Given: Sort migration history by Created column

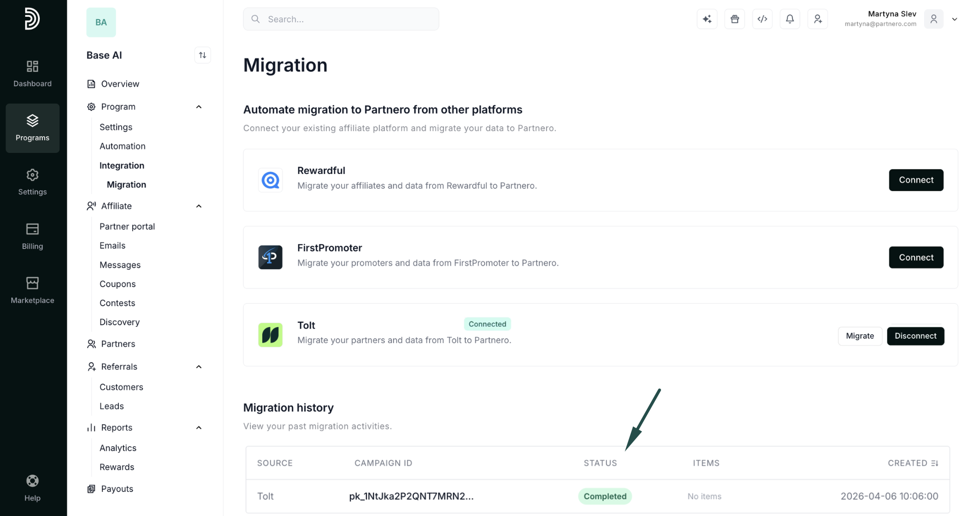Looking at the screenshot, I should click(913, 463).
